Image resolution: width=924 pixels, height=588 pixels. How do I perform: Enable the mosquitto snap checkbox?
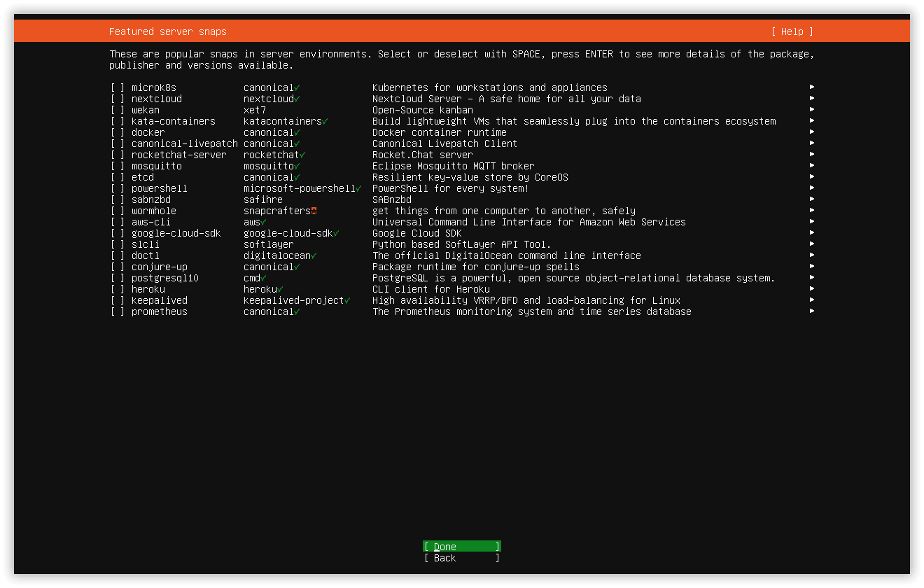click(x=118, y=166)
